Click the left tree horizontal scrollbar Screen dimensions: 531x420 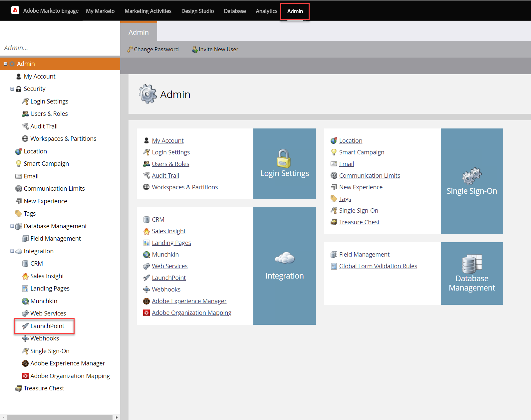(x=60, y=417)
